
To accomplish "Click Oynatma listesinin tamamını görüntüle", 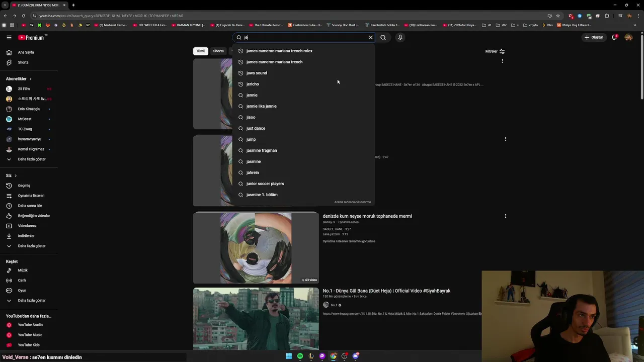I will [x=349, y=241].
